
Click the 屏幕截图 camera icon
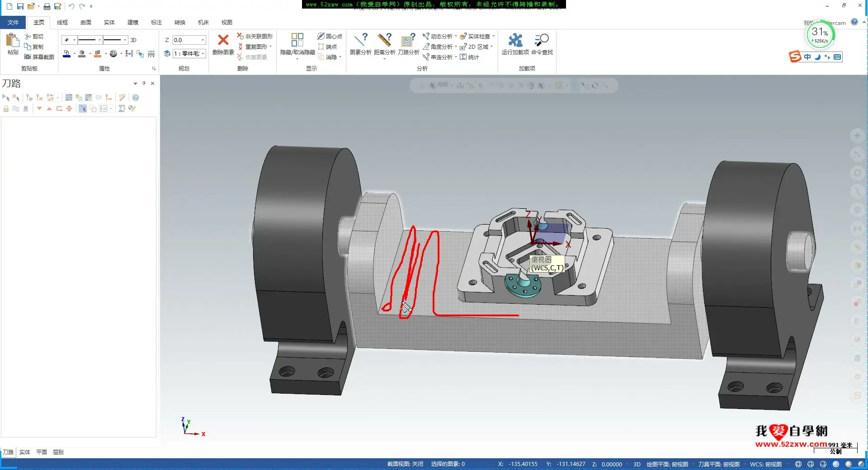[x=28, y=57]
